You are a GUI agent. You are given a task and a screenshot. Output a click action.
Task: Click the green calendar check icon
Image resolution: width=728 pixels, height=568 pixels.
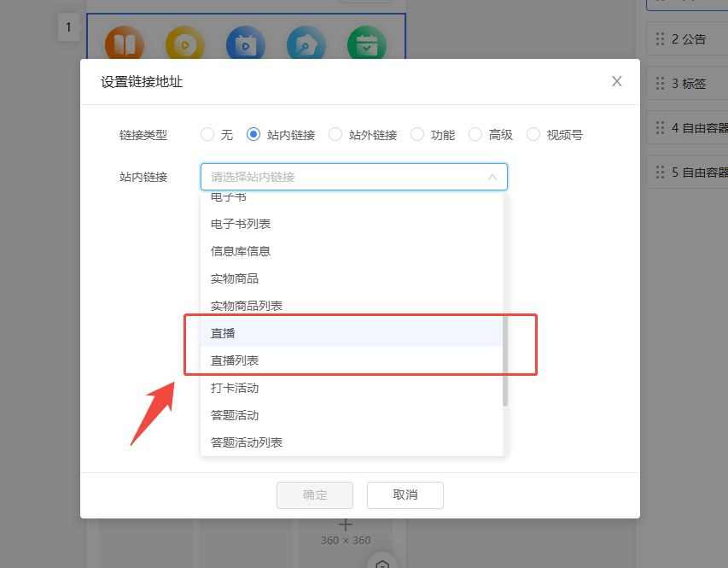click(x=367, y=44)
